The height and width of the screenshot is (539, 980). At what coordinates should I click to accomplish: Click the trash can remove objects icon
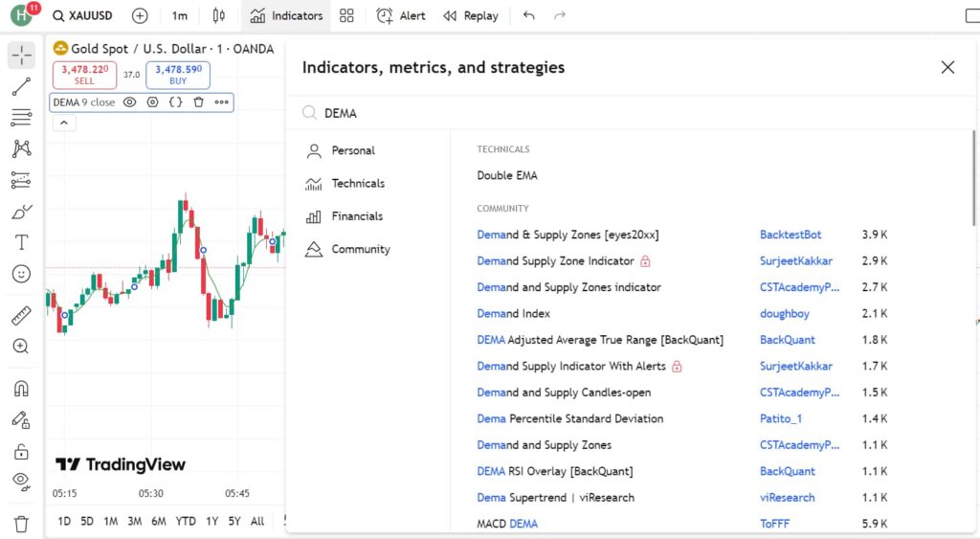coord(21,524)
